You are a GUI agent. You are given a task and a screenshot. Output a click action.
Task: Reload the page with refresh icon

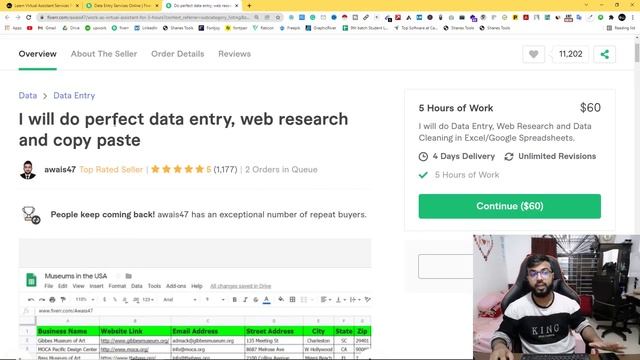pyautogui.click(x=29, y=18)
